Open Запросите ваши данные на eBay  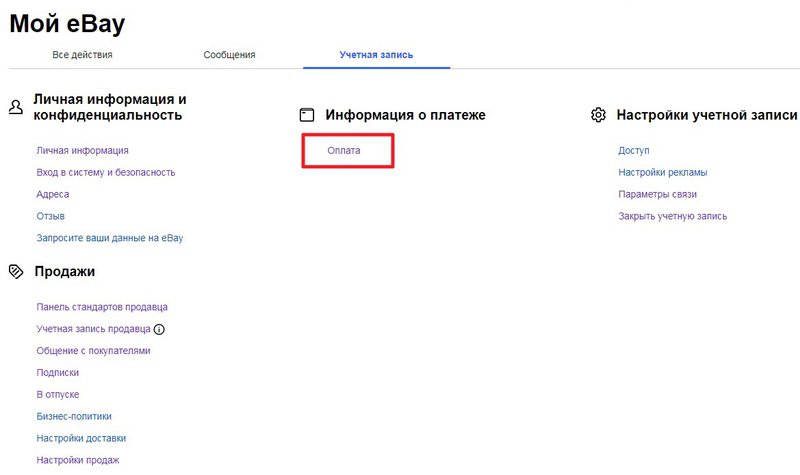click(x=110, y=238)
